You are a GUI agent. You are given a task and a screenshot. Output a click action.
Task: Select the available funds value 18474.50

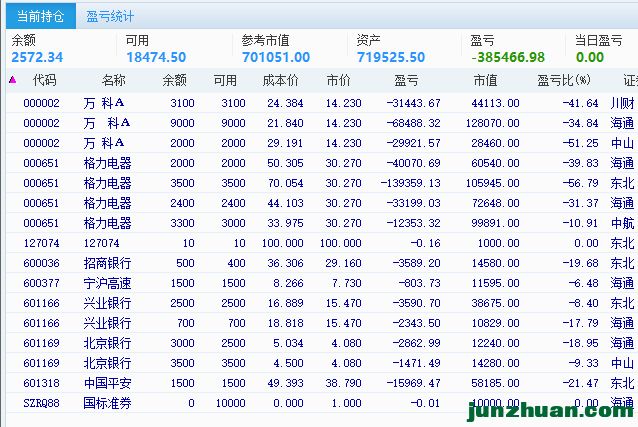[156, 57]
